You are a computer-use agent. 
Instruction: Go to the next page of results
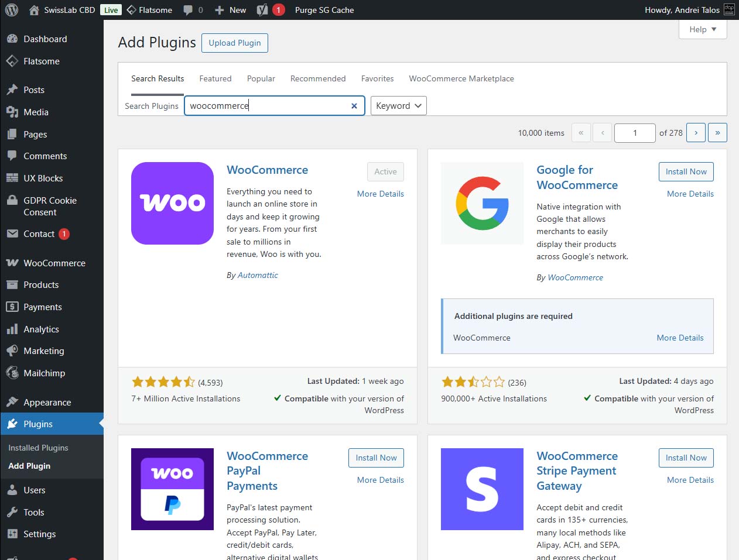[696, 133]
